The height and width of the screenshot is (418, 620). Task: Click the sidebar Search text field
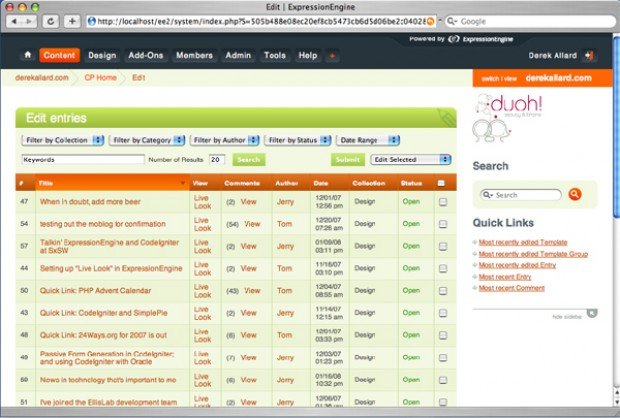(520, 195)
